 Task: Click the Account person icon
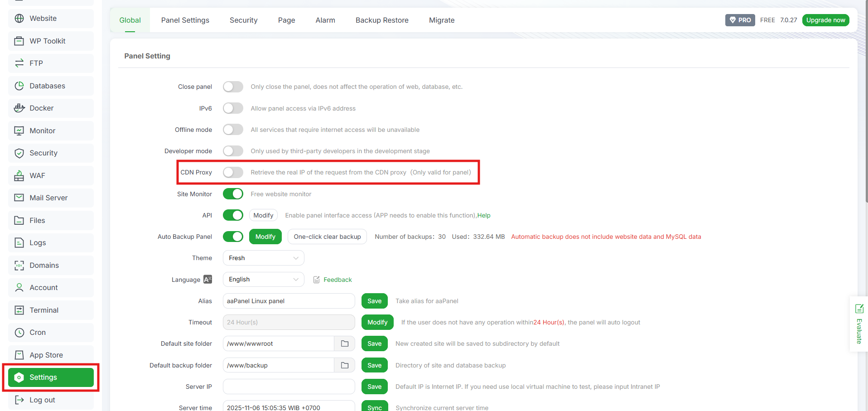(19, 288)
